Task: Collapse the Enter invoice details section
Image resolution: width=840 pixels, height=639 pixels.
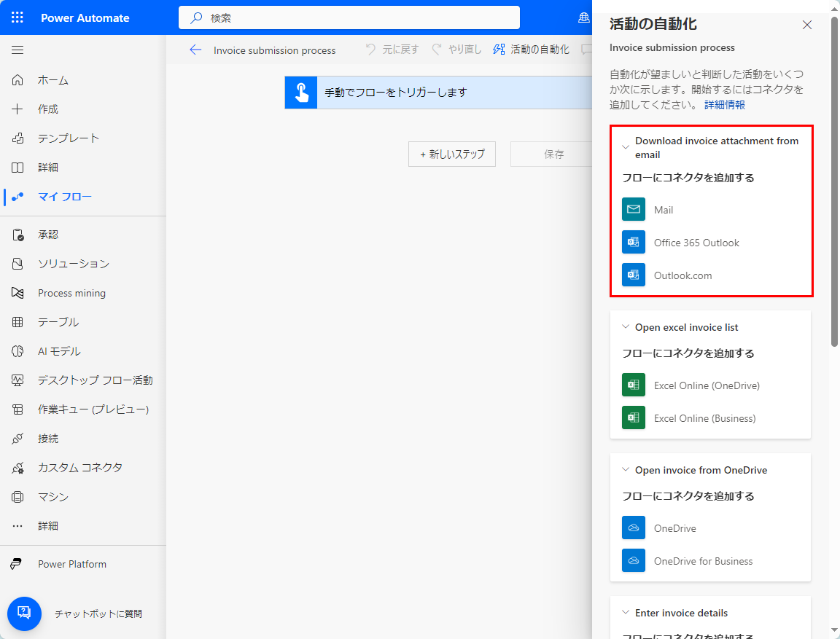Action: 625,612
